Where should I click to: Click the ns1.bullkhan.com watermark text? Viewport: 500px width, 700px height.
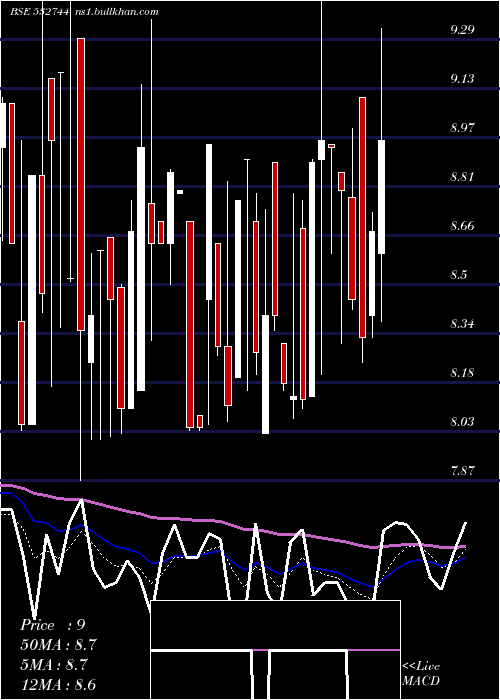[116, 12]
